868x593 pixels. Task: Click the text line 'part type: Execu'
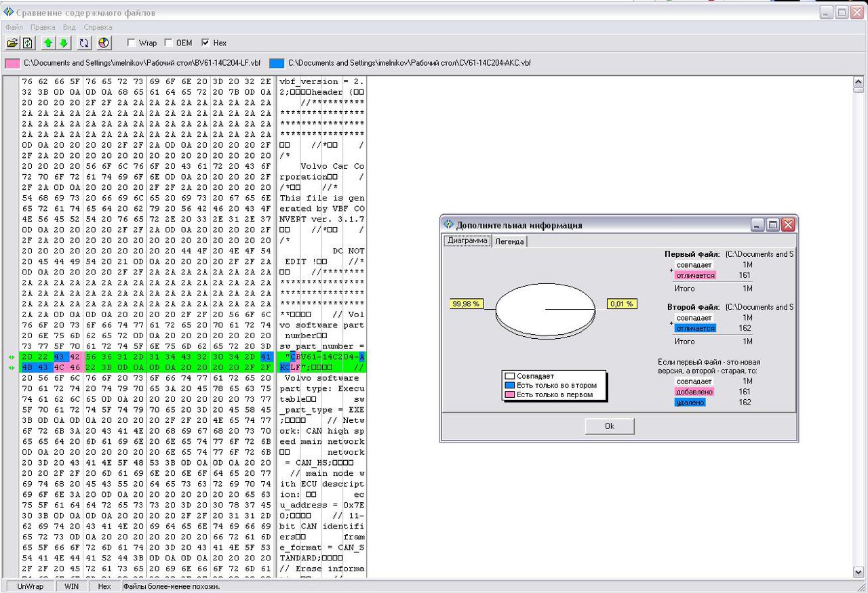click(x=322, y=389)
